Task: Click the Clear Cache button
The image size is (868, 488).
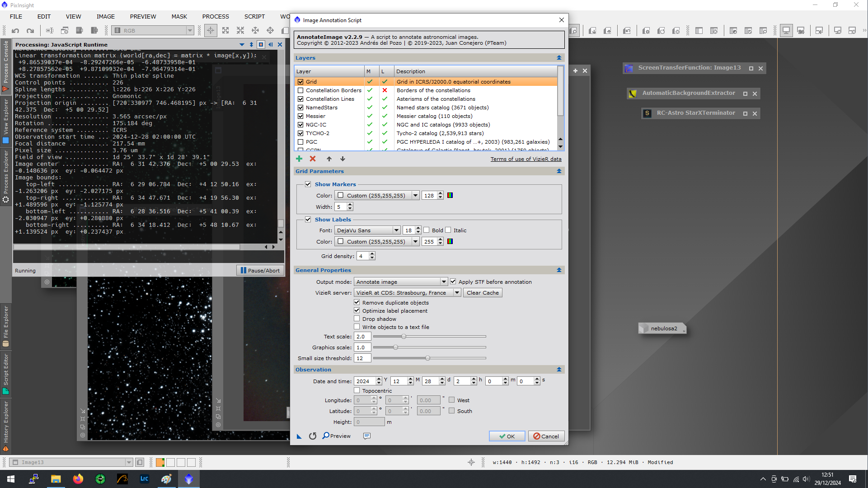Action: click(483, 293)
